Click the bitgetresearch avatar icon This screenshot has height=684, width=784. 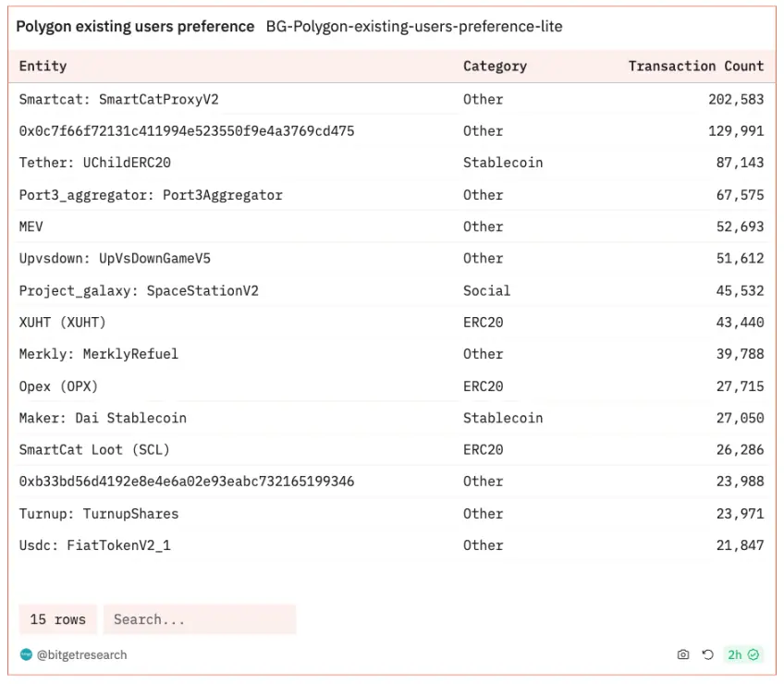[26, 654]
